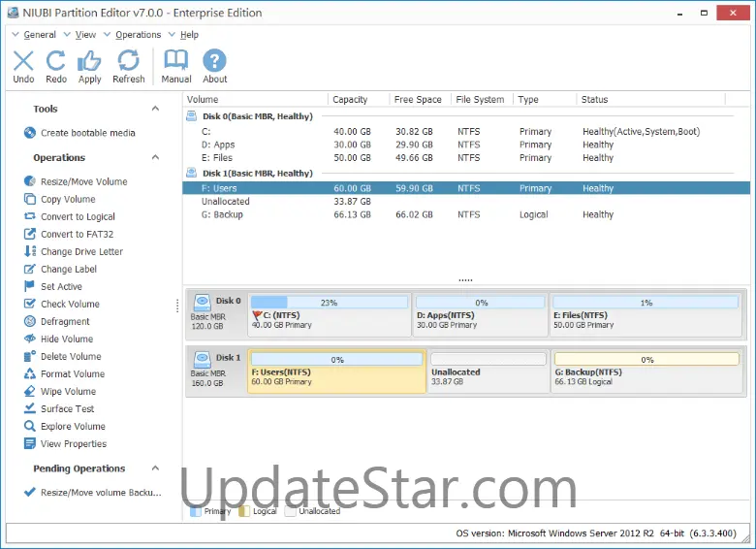Collapse the Tools section chevron
The image size is (756, 549).
(155, 109)
